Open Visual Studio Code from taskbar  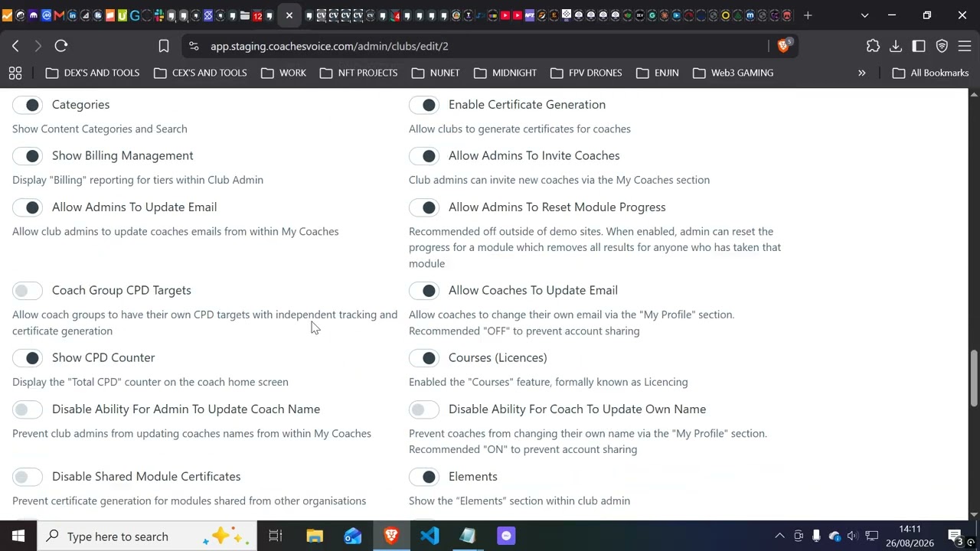pos(430,536)
